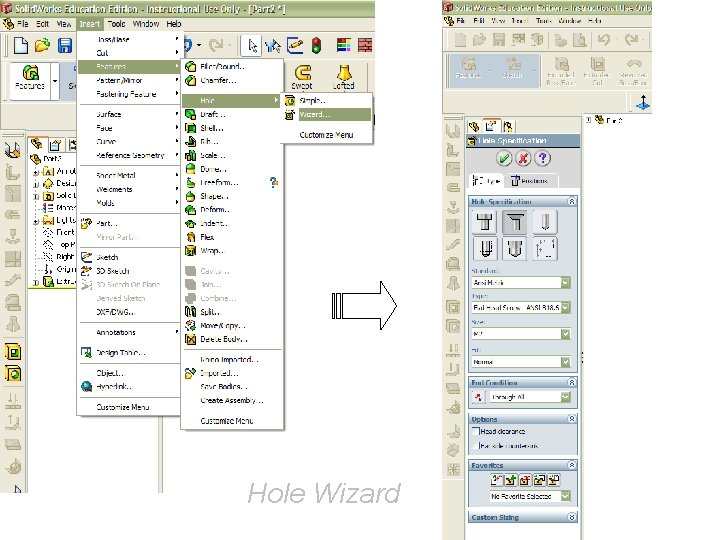This screenshot has width=720, height=540.
Task: Click the purple question mark Help button
Action: [x=543, y=158]
